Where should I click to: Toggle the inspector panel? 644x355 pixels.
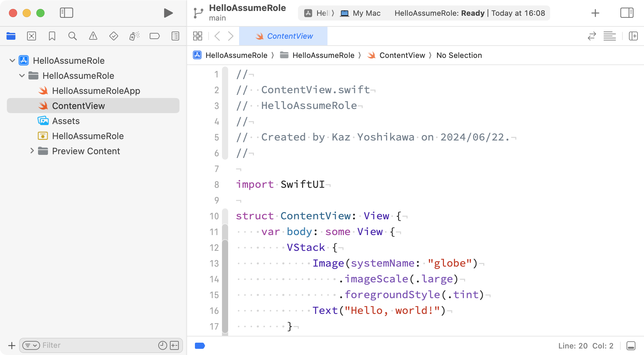coord(627,13)
